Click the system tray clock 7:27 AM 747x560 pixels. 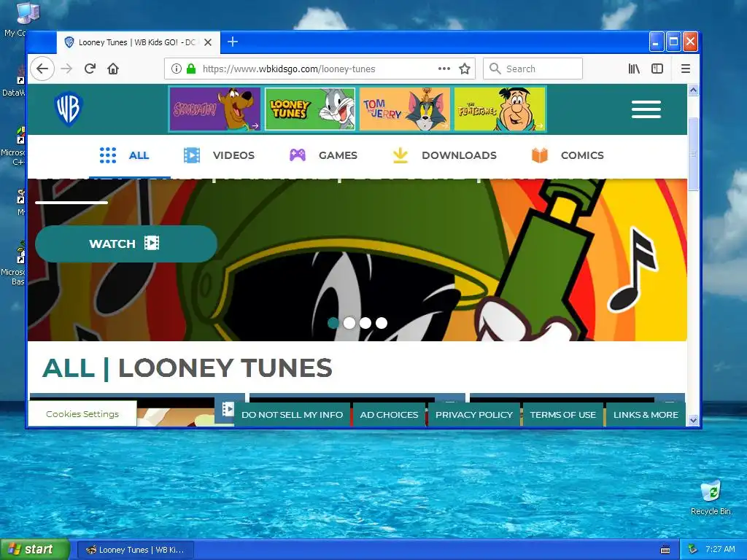click(x=720, y=549)
